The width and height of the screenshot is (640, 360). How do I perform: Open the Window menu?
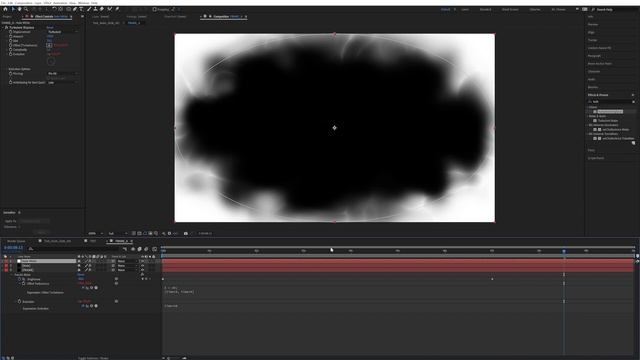pyautogui.click(x=83, y=3)
